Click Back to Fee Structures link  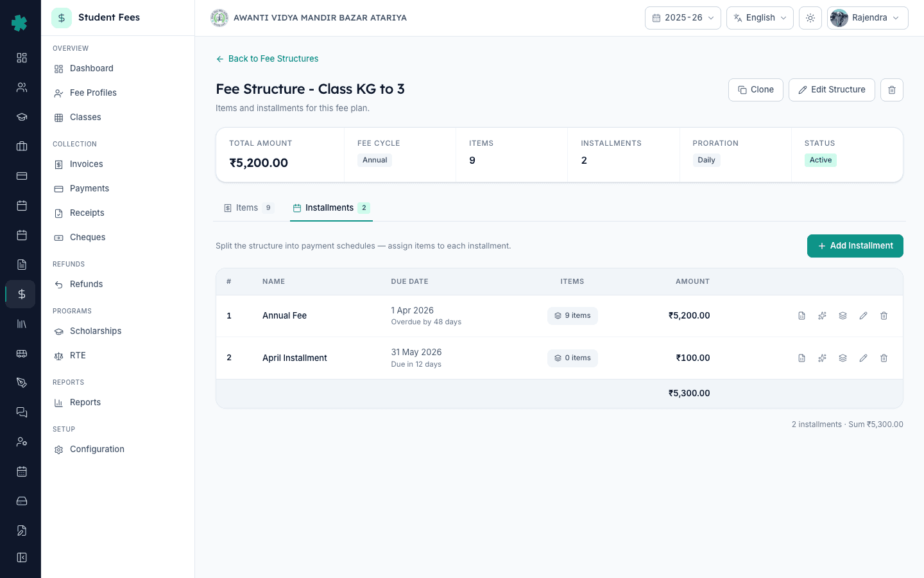[267, 59]
